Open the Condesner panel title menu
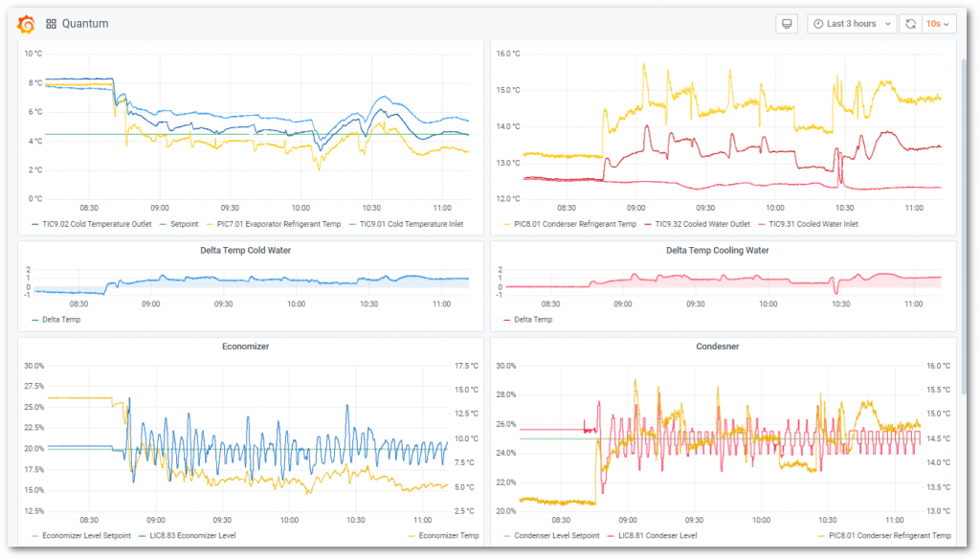 pos(723,347)
